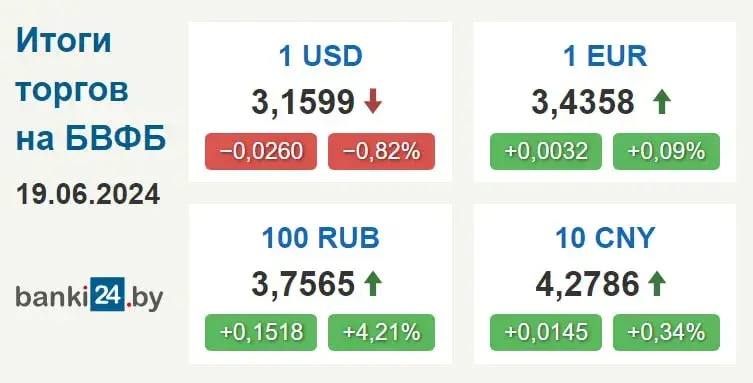Select the 10 CNY heading
The height and width of the screenshot is (383, 753).
605,238
